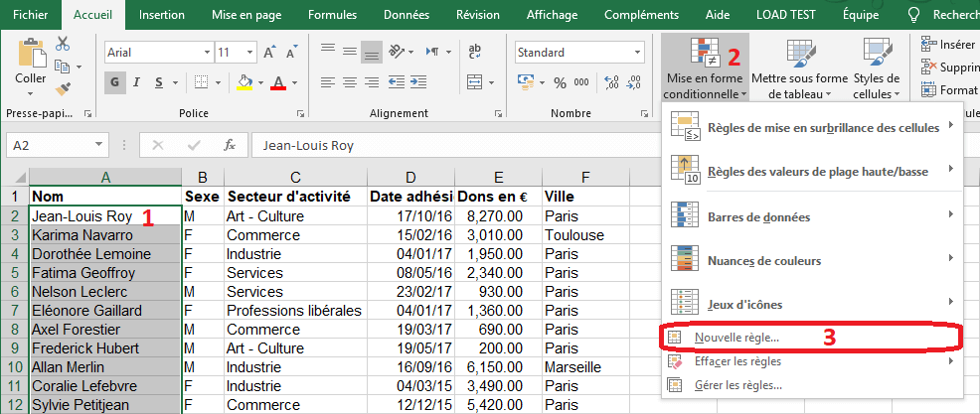Open borders dropdown arrow
This screenshot has width=980, height=414.
click(218, 82)
